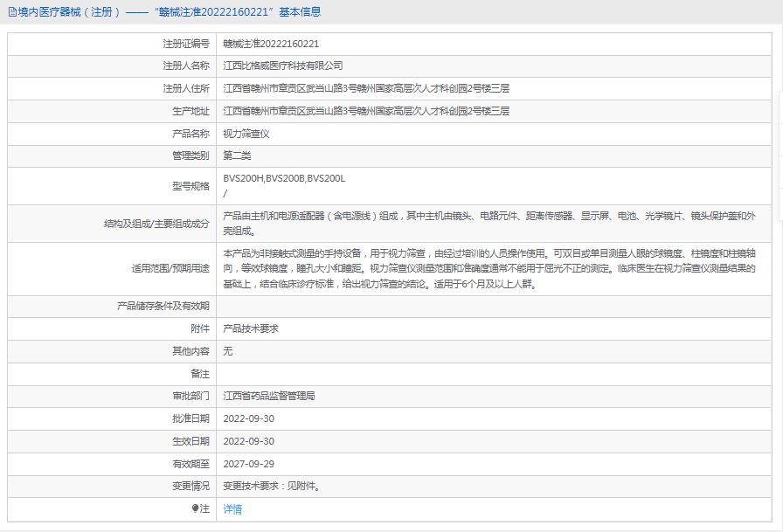Click the 适用范围/预期用途 description paragraph
783x532 pixels.
489,268
